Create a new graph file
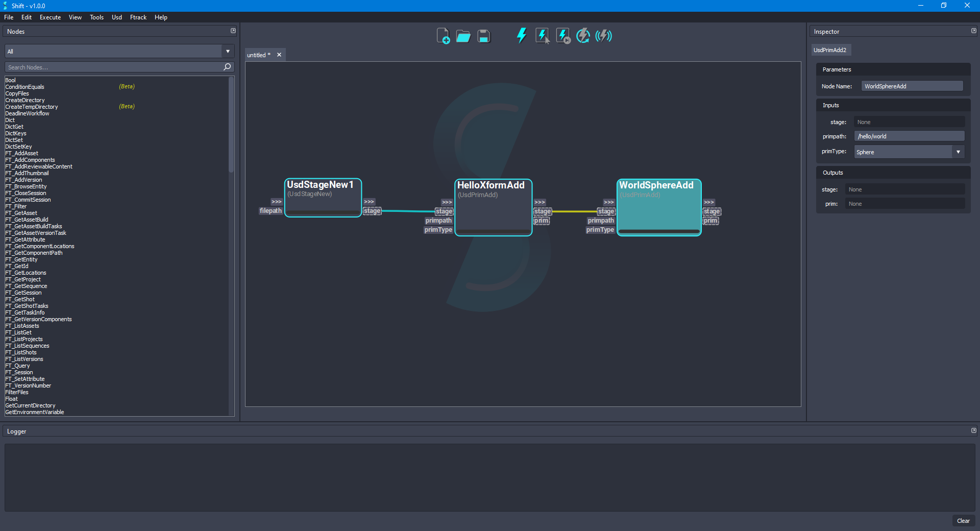The width and height of the screenshot is (980, 531). tap(443, 36)
